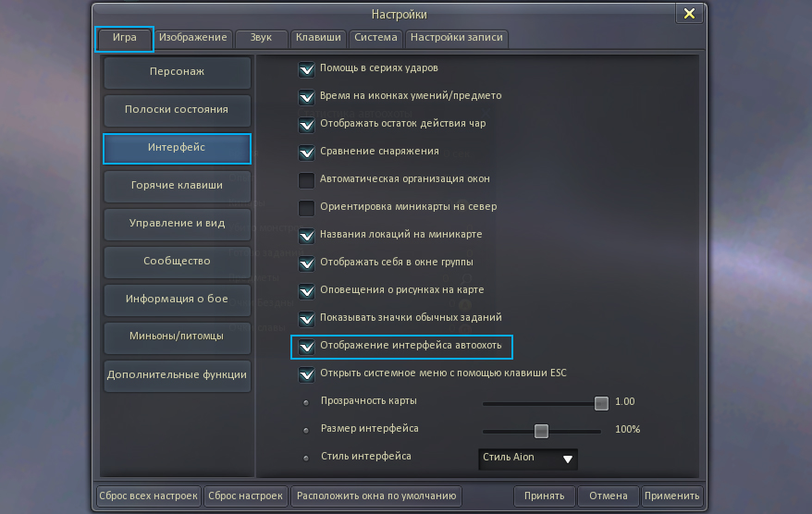
Task: Enable Автоматическая организация окон checkbox
Action: click(x=307, y=179)
